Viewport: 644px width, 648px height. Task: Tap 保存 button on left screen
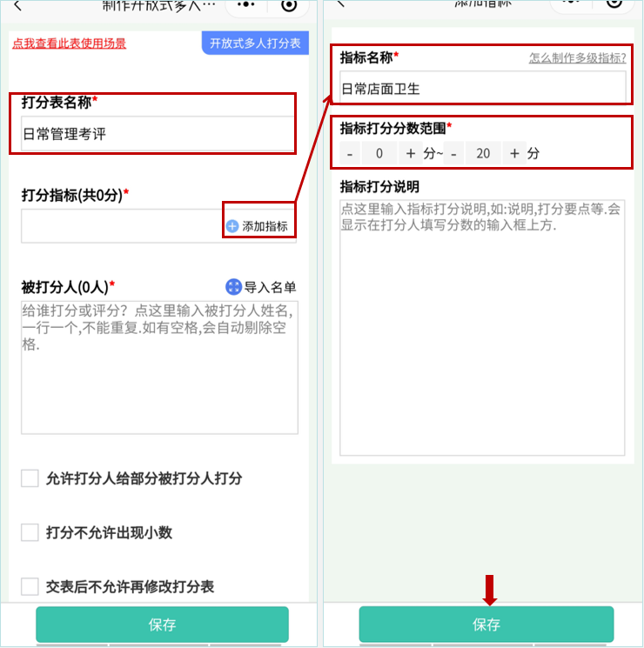coord(162,625)
